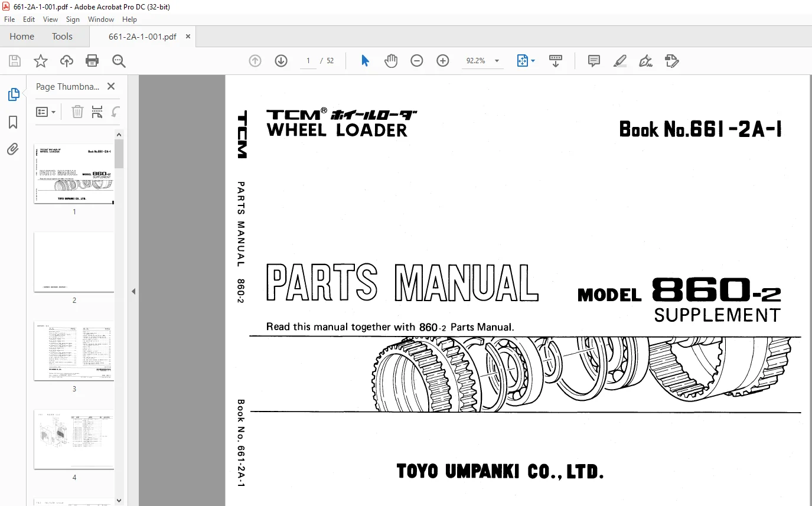This screenshot has width=812, height=506.
Task: Open the Edit menu
Action: pos(29,19)
